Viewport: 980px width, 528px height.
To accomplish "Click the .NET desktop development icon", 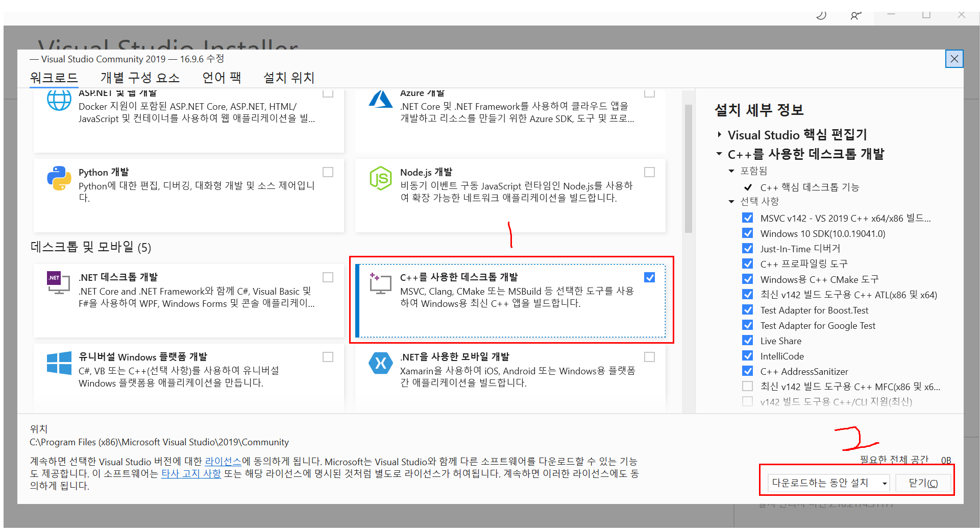I will 59,282.
